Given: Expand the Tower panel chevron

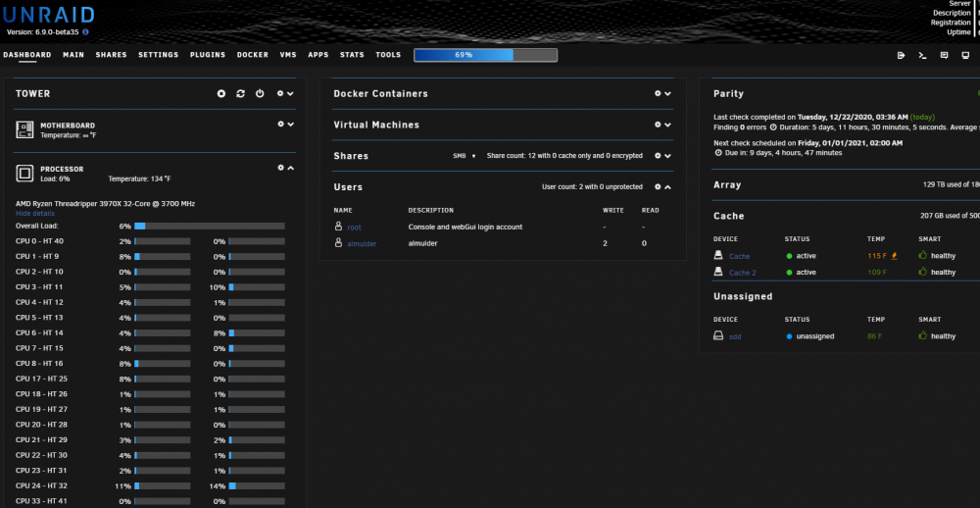Looking at the screenshot, I should click(291, 94).
